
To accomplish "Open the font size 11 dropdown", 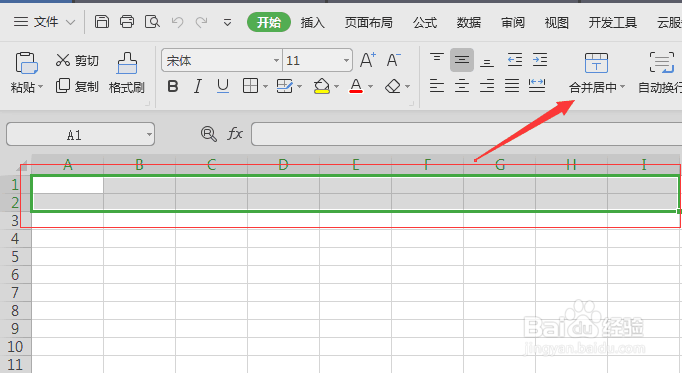I will [346, 60].
